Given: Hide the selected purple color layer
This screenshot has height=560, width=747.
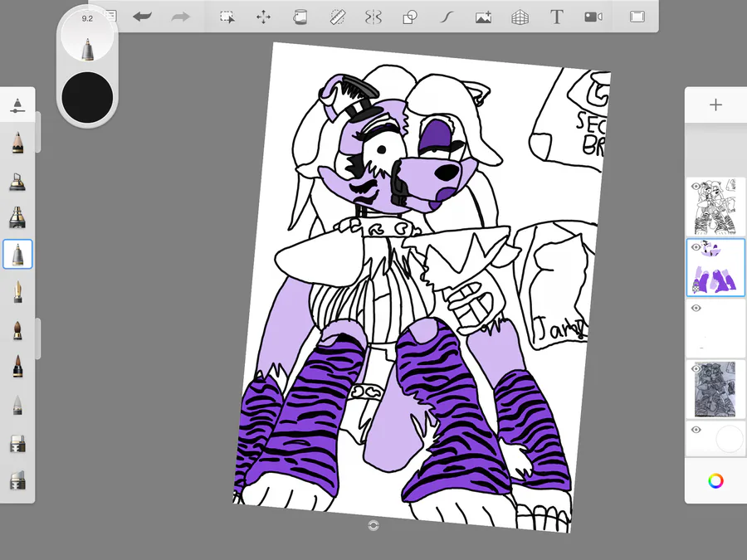Looking at the screenshot, I should (x=696, y=247).
